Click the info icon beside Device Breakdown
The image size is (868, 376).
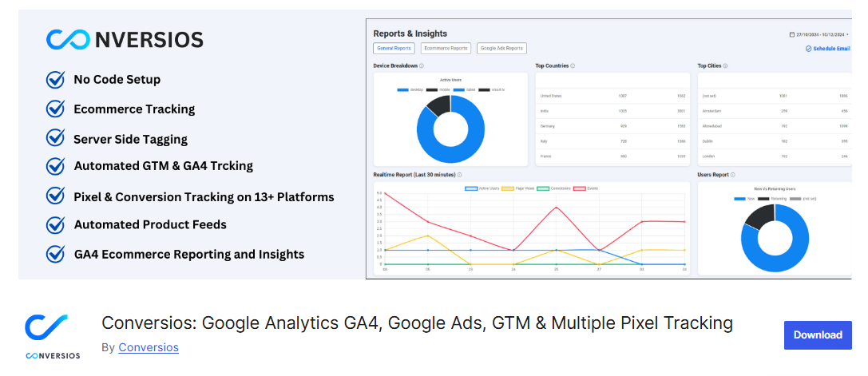[422, 66]
